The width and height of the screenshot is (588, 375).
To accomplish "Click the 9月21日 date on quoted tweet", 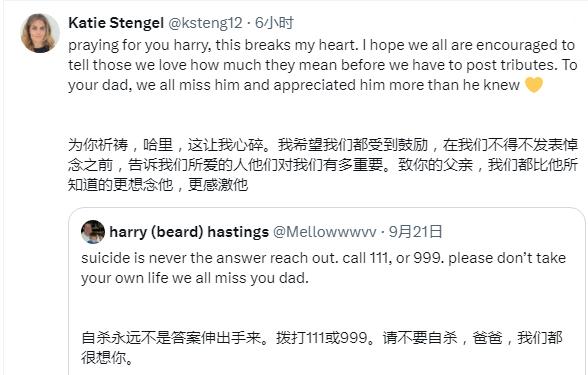I will [x=416, y=232].
